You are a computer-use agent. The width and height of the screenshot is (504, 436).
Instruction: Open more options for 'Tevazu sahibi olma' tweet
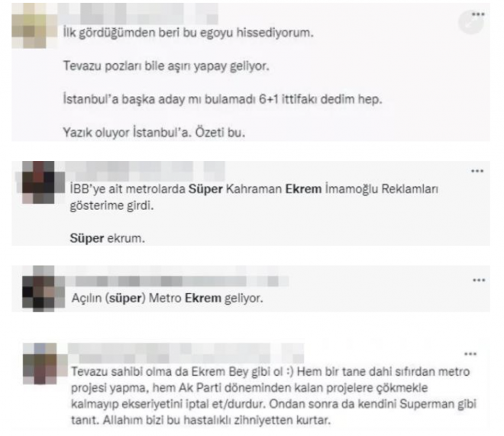(470, 354)
